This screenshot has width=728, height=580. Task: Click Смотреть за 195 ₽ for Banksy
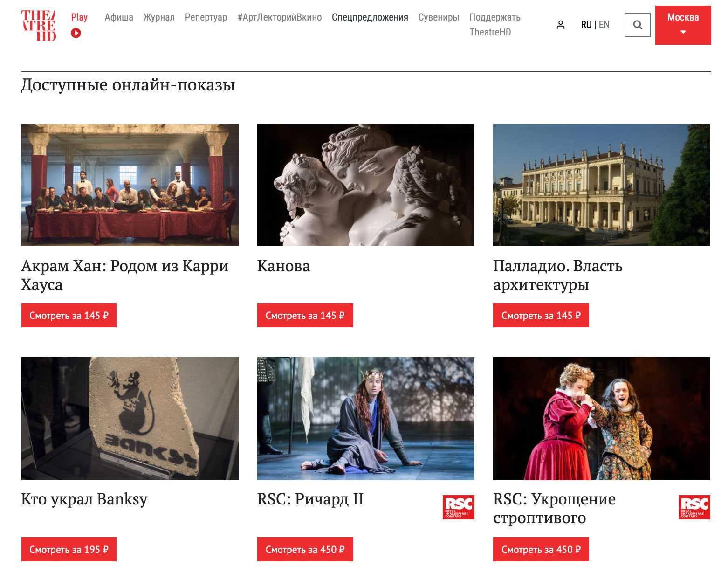(69, 549)
